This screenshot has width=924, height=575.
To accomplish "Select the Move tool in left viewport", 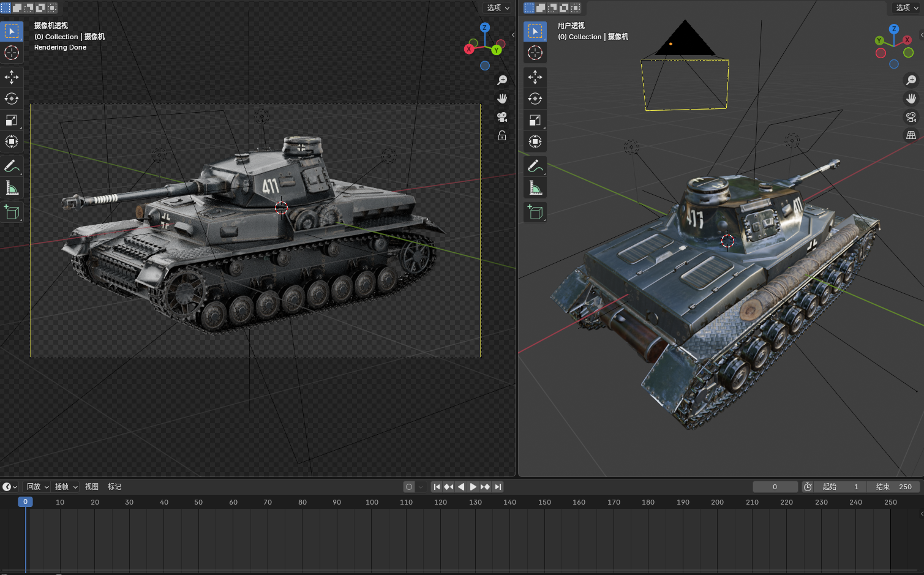I will (x=12, y=77).
